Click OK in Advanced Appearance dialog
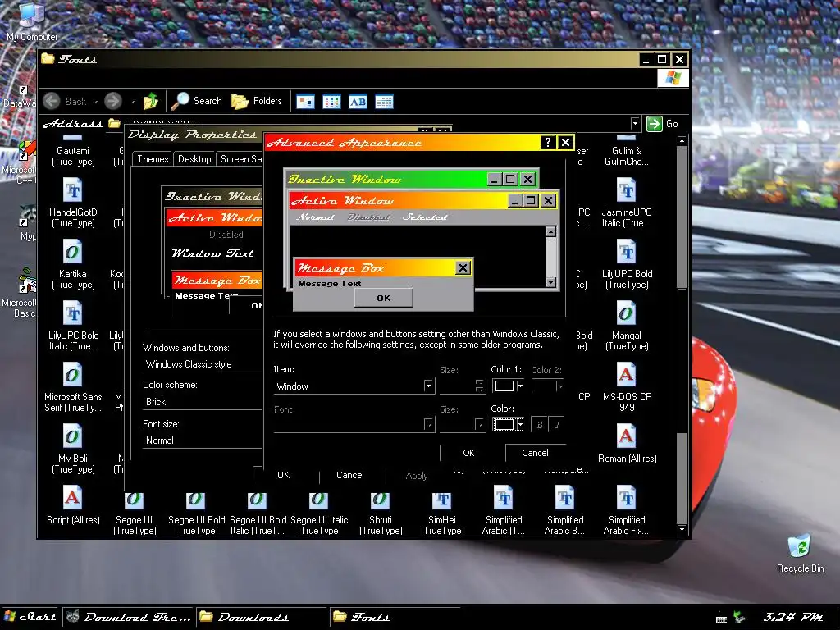Viewport: 840px width, 630px height. point(468,453)
